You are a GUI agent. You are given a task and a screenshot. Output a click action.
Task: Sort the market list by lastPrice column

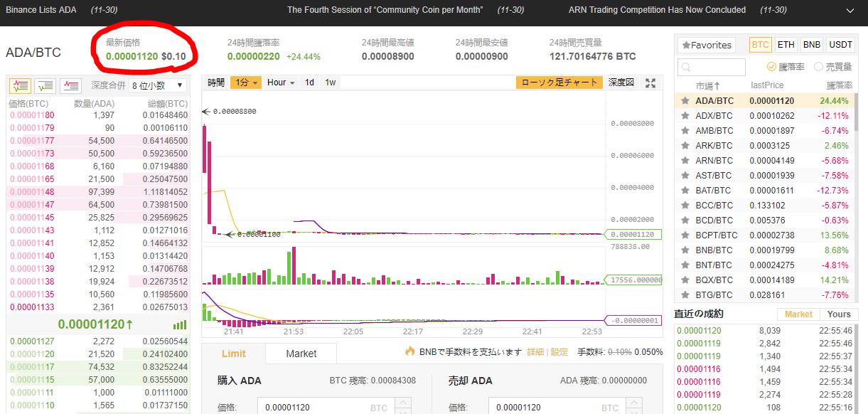pyautogui.click(x=767, y=85)
